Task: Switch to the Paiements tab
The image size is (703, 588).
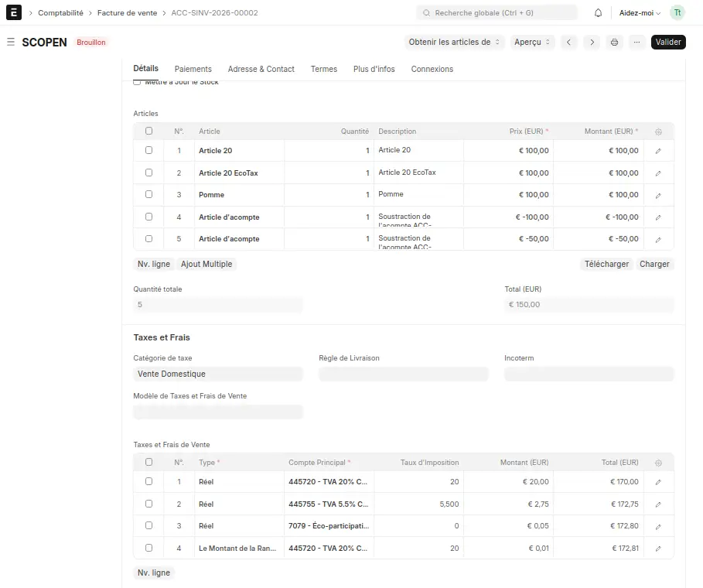Action: [x=193, y=69]
